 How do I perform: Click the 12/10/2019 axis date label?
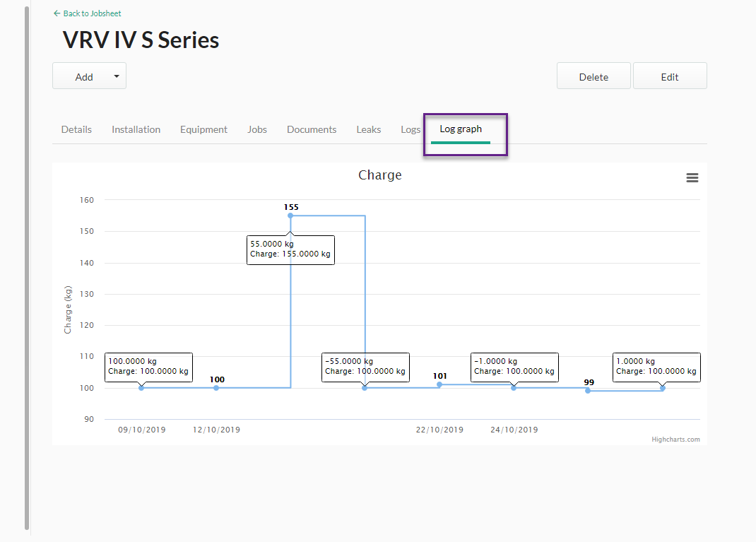(216, 430)
